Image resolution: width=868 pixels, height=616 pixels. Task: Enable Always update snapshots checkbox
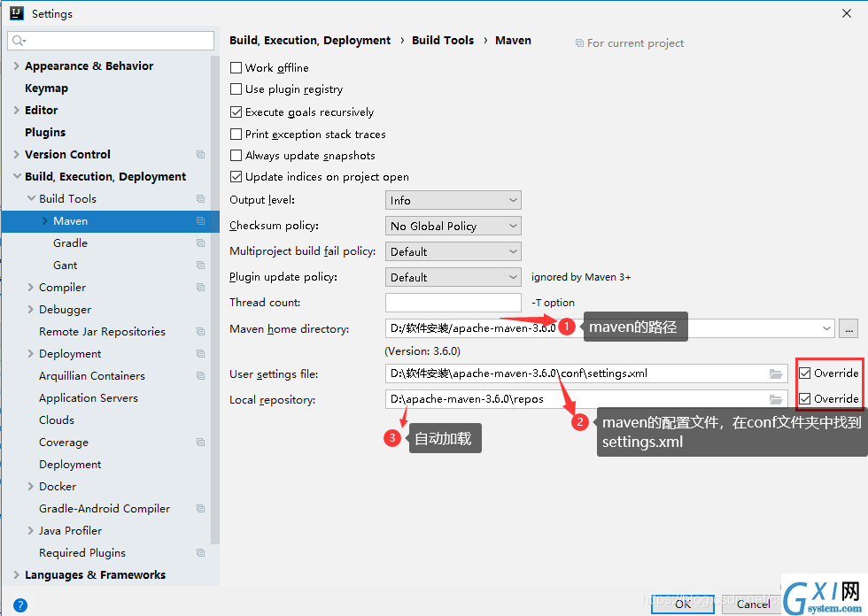(236, 156)
